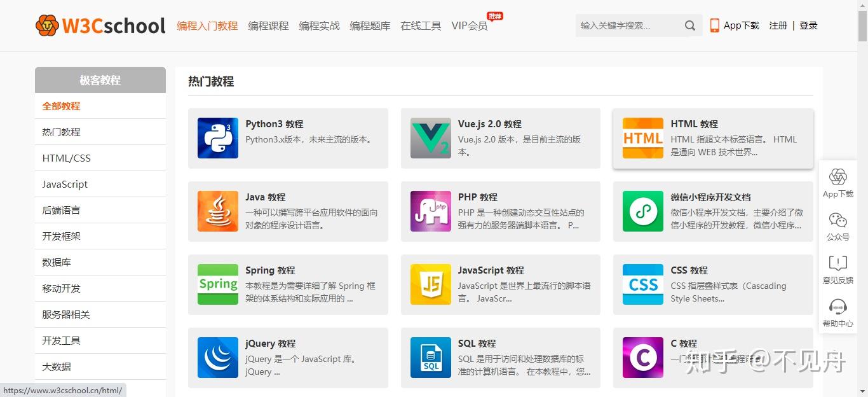868x397 pixels.
Task: Click the 注册 register link
Action: 778,25
